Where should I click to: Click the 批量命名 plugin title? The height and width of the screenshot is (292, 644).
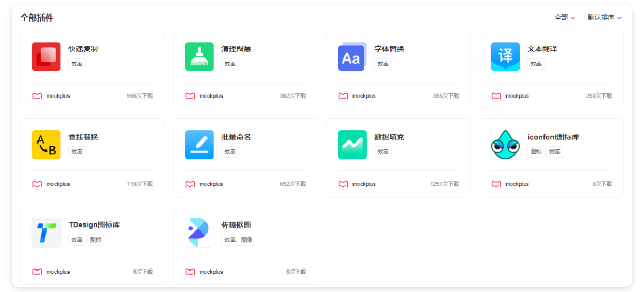point(236,137)
